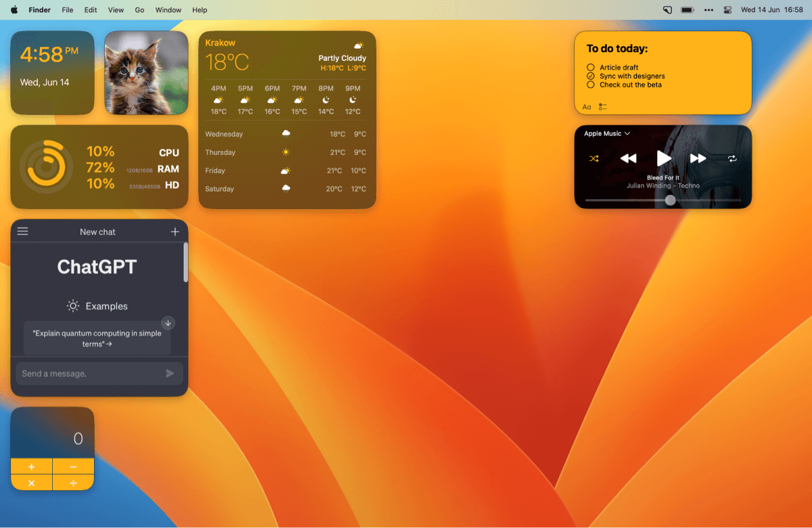Image resolution: width=812 pixels, height=528 pixels.
Task: Click the Examples sun icon in ChatGPT
Action: coord(73,306)
